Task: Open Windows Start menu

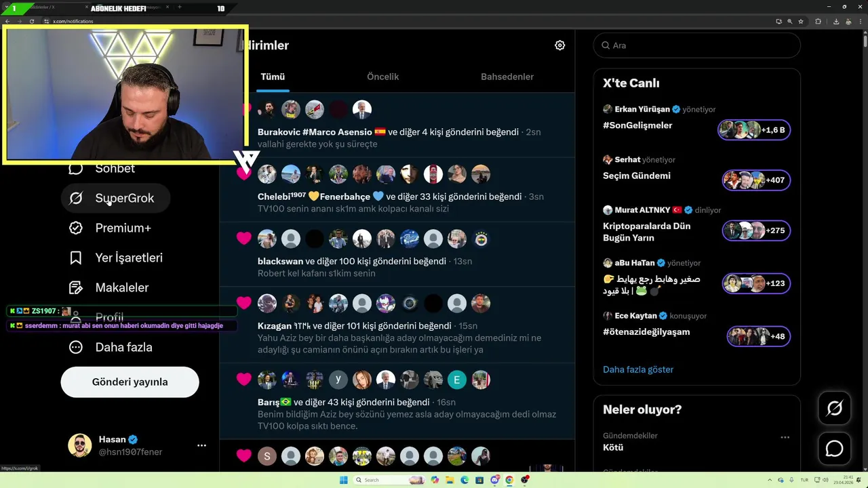Action: (x=343, y=480)
